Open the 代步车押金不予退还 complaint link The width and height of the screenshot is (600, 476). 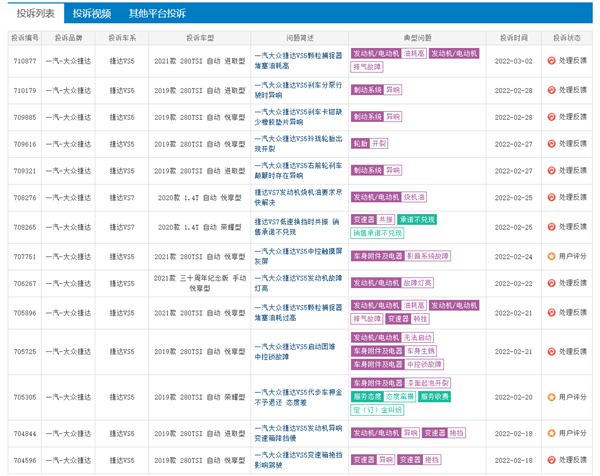pyautogui.click(x=298, y=397)
